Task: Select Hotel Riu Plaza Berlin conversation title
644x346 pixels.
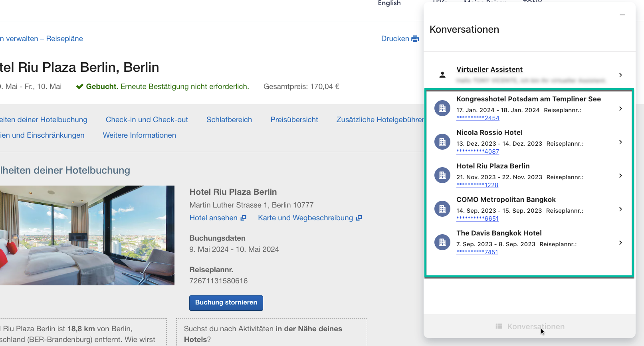Action: (493, 166)
